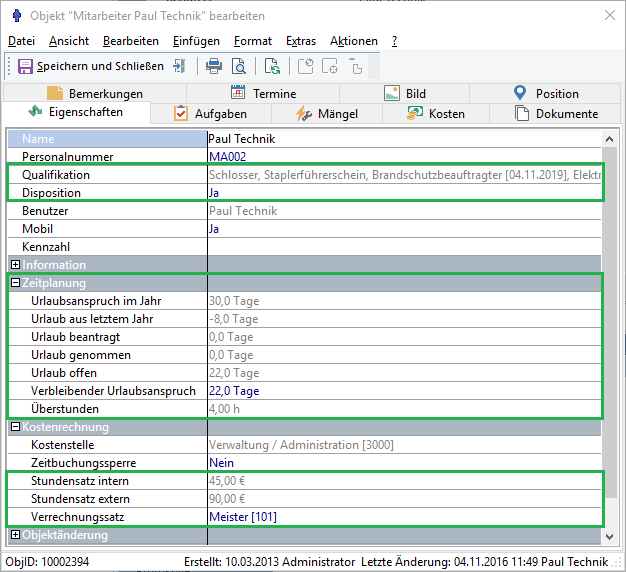Click the Termine calendar icon

pos(238,92)
